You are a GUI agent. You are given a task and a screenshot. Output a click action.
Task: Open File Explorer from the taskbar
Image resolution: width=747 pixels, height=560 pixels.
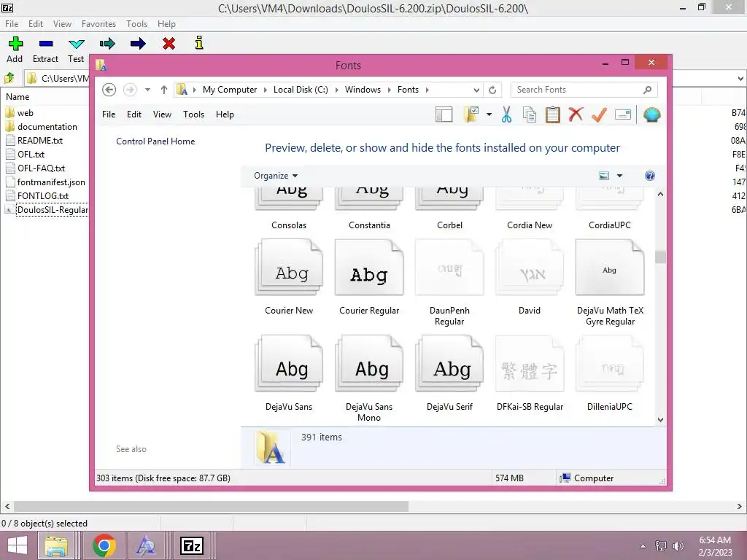point(56,545)
